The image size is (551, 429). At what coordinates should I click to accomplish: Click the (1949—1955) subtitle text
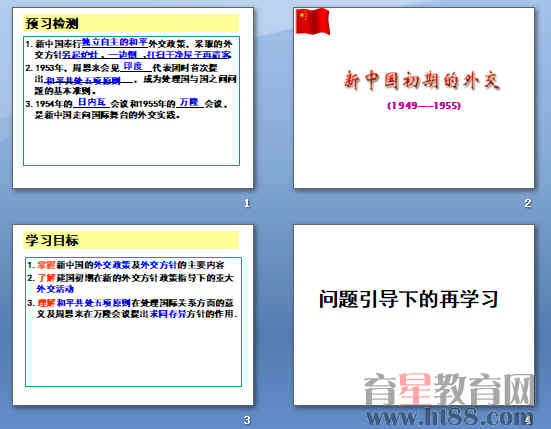coord(424,105)
